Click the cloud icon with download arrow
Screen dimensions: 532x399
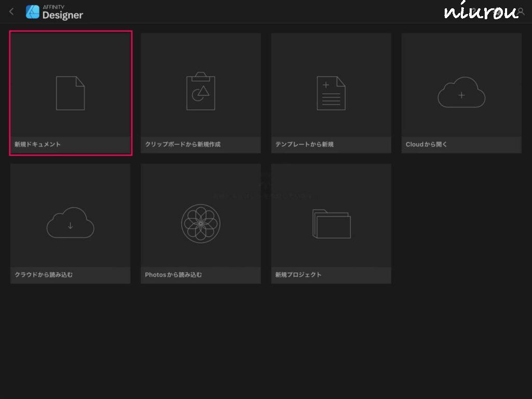tap(70, 223)
